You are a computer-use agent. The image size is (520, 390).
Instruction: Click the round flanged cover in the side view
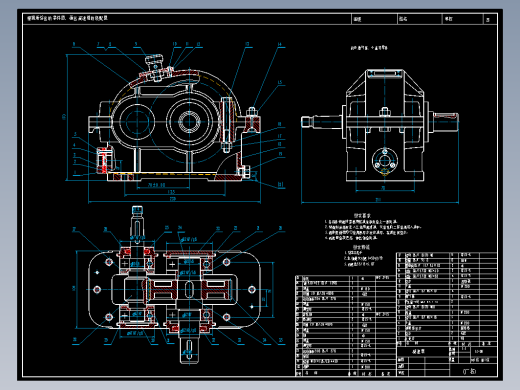pyautogui.click(x=384, y=161)
